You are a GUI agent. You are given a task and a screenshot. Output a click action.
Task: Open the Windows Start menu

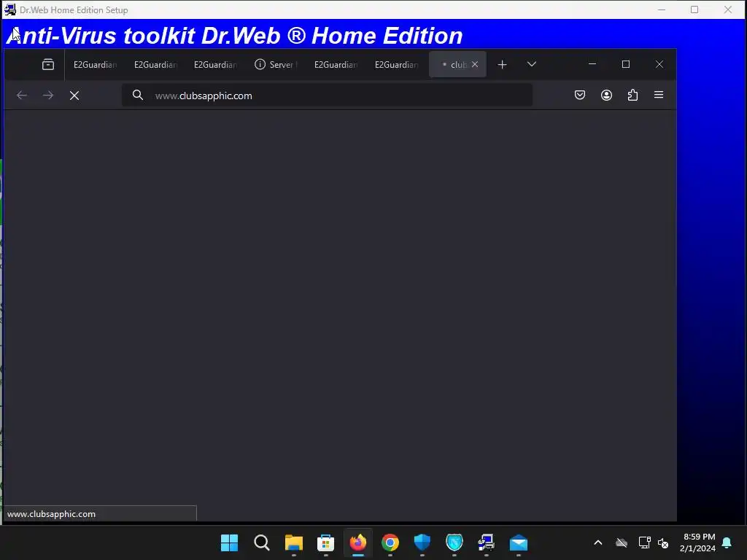click(230, 542)
